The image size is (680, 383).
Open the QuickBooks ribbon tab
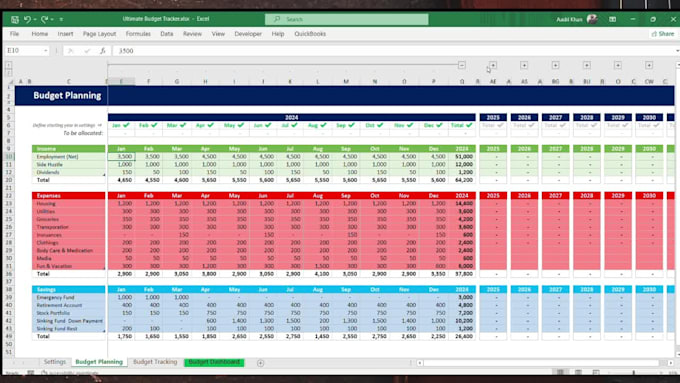310,34
